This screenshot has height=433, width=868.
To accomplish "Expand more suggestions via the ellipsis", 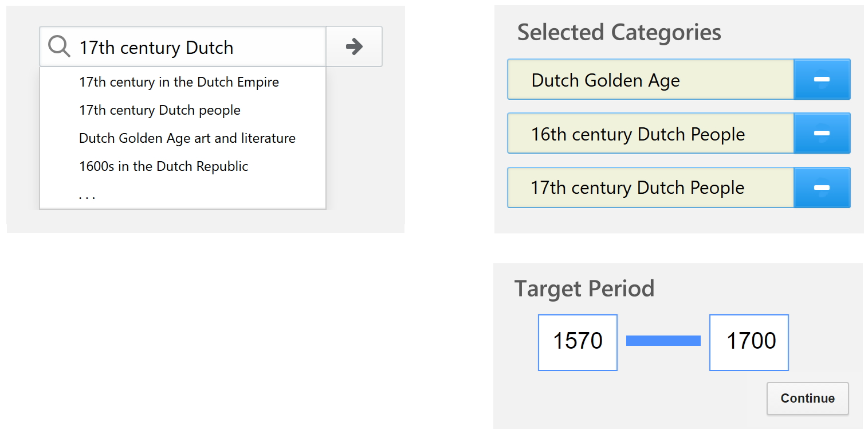I will coord(87,197).
